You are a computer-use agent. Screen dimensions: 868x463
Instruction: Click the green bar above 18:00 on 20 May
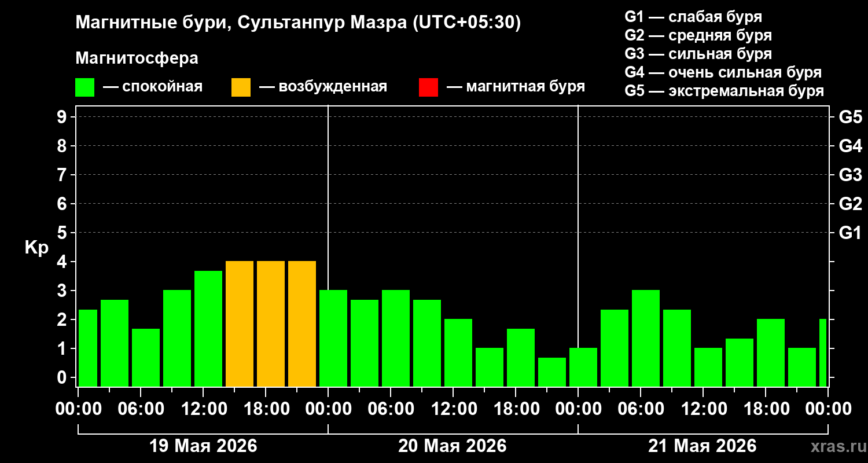click(x=521, y=358)
